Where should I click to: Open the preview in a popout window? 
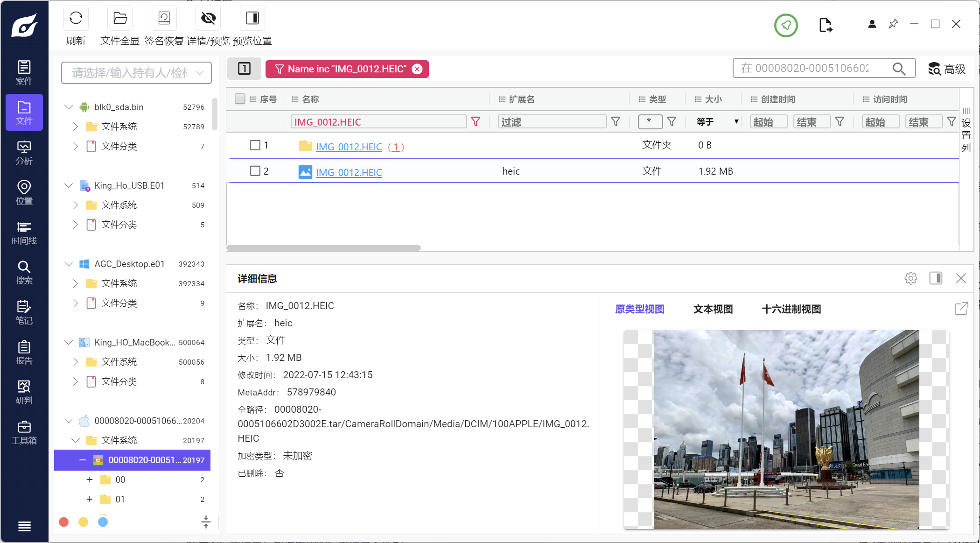tap(961, 309)
